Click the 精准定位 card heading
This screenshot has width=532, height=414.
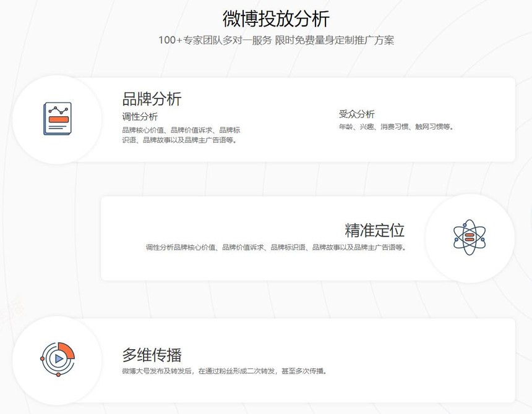(x=375, y=230)
